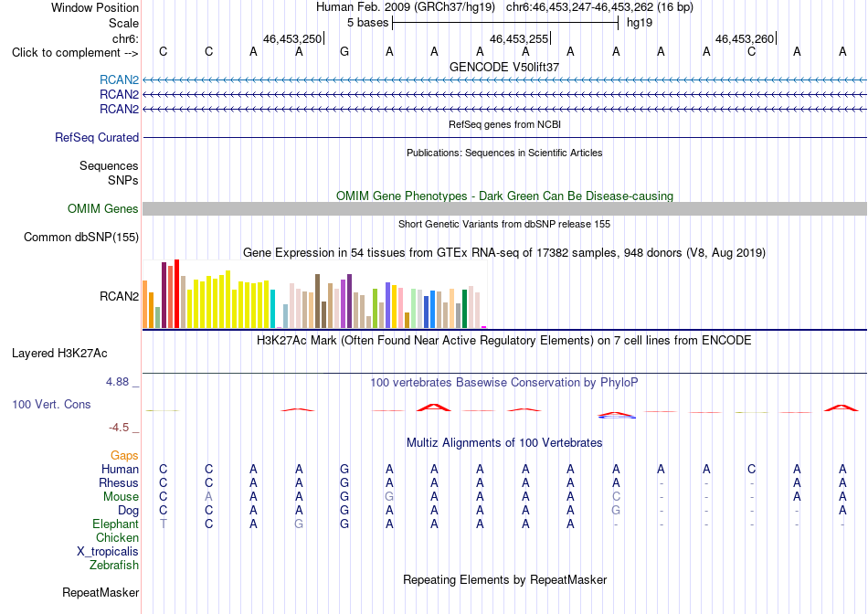Select the Mouse species label
This screenshot has height=614, width=868.
(122, 497)
